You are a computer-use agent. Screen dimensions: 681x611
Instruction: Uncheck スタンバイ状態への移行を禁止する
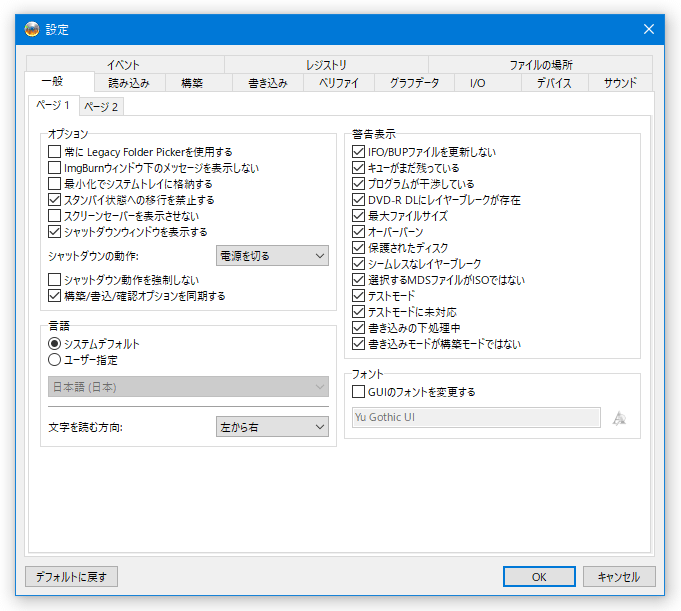point(54,200)
